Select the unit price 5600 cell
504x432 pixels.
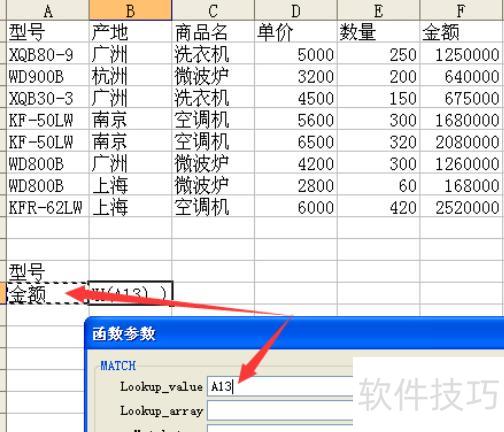coord(296,119)
